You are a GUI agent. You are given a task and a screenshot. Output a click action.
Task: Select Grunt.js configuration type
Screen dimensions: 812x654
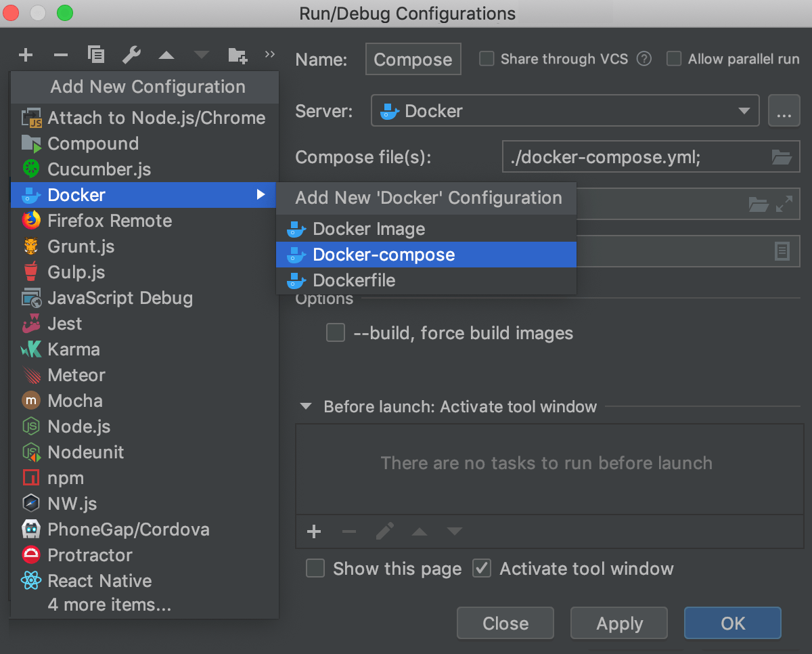[x=144, y=246]
